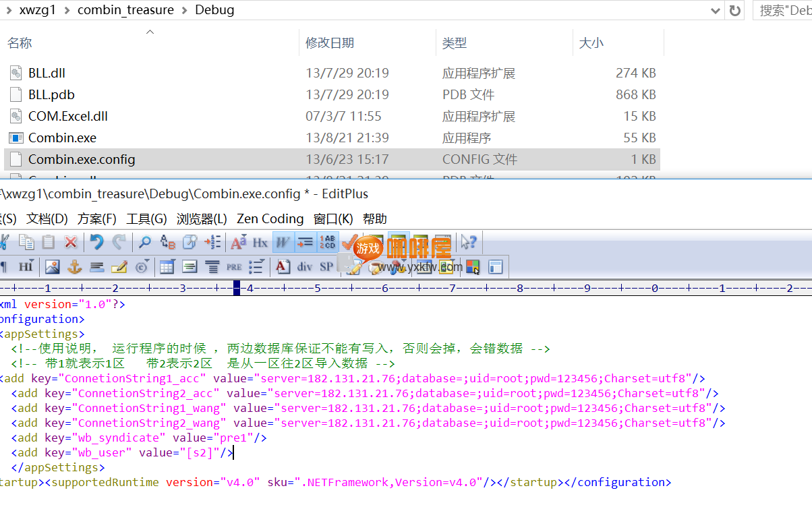Viewport: 812px width, 507px height.
Task: Click the Replace icon in toolbar
Action: point(167,242)
